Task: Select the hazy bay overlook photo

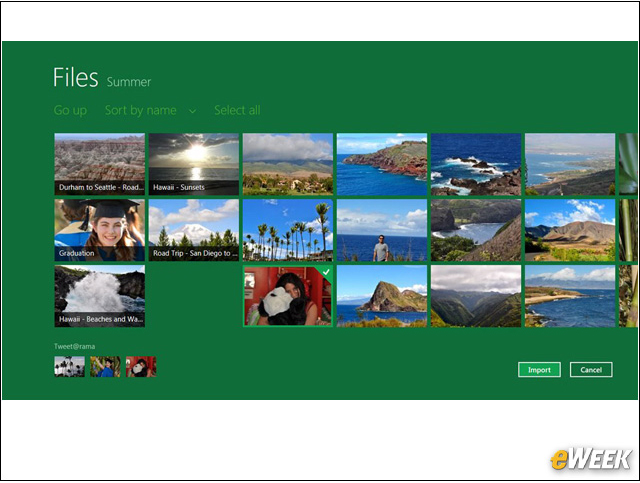Action: tap(570, 164)
